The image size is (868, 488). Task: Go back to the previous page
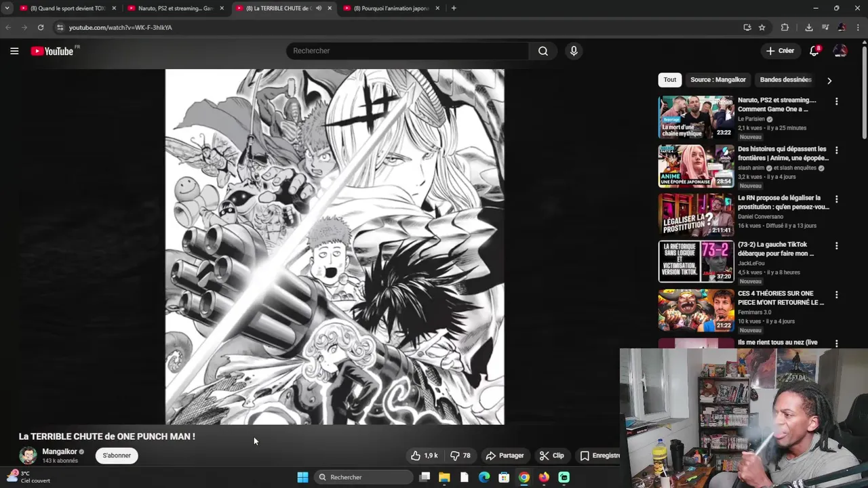click(8, 27)
